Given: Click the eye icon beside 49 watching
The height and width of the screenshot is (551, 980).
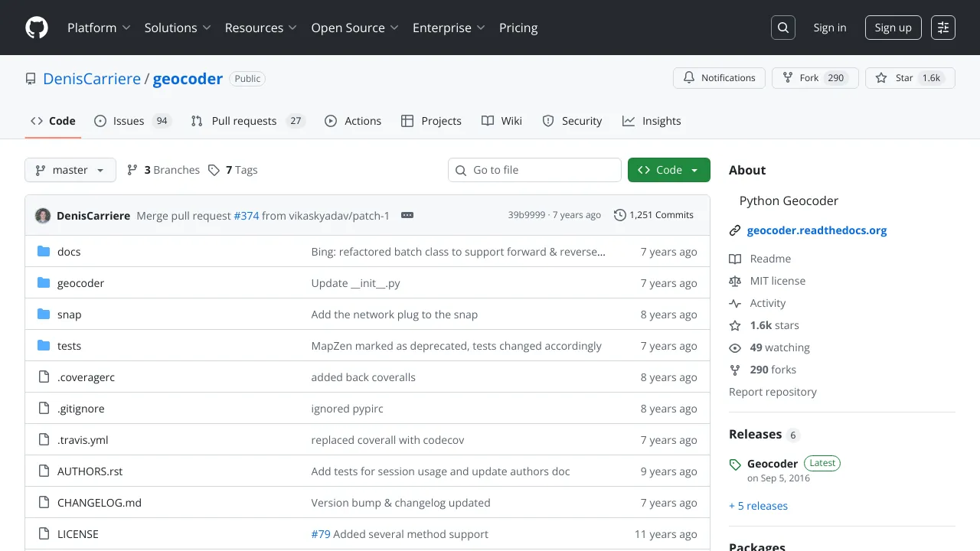Looking at the screenshot, I should (x=735, y=347).
